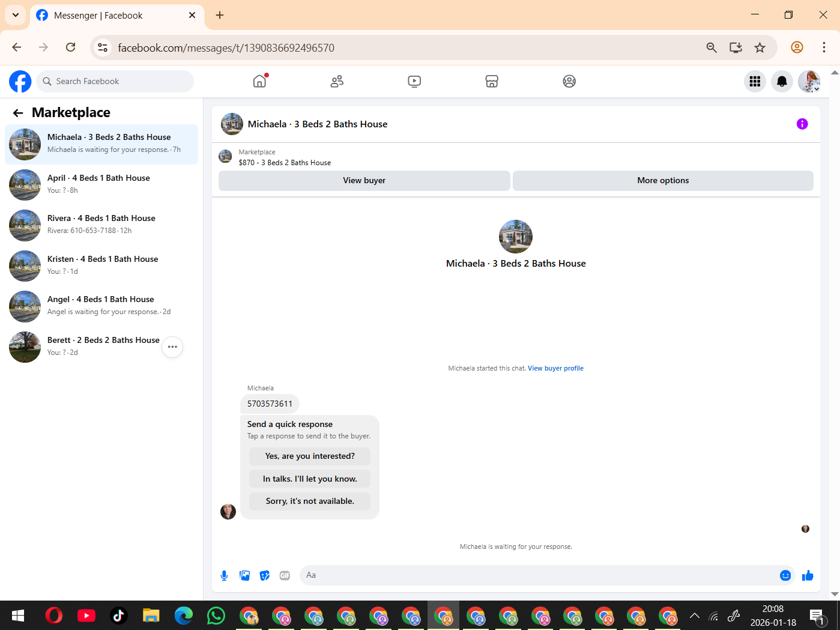Open the Marketplace storefront icon
The width and height of the screenshot is (840, 630).
pos(492,81)
